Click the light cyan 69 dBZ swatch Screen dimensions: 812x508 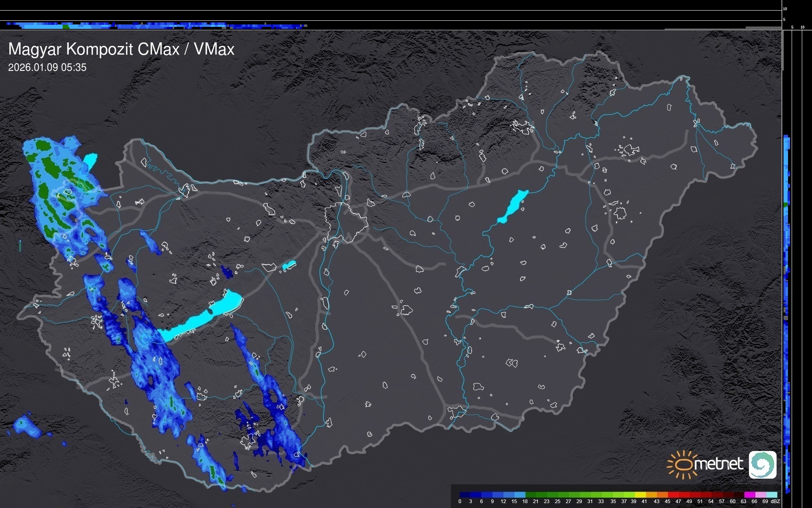point(771,495)
